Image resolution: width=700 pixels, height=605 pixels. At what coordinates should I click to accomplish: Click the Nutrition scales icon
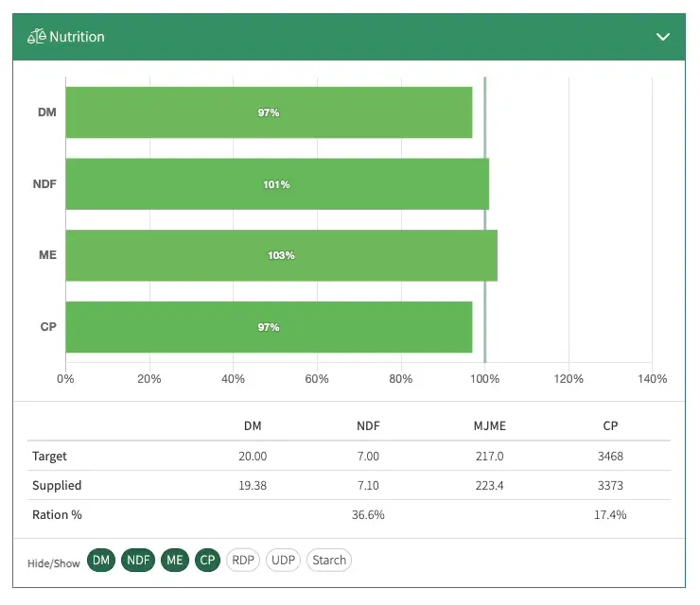(37, 37)
